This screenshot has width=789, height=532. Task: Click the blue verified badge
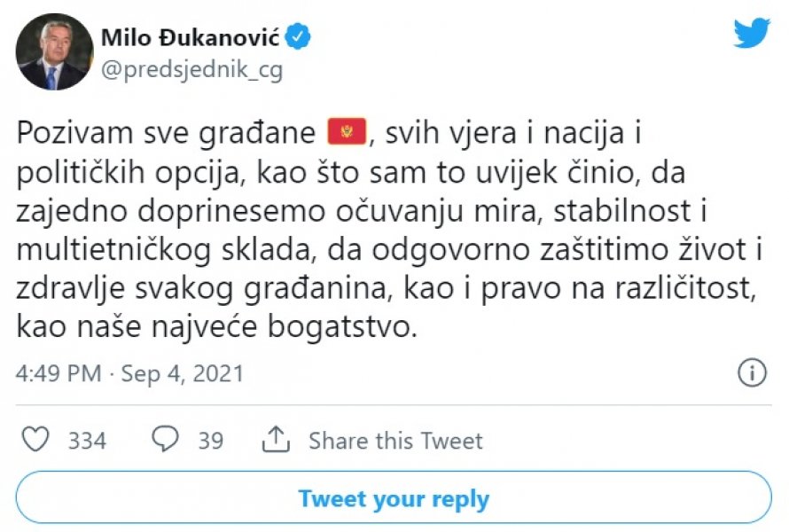pyautogui.click(x=299, y=34)
